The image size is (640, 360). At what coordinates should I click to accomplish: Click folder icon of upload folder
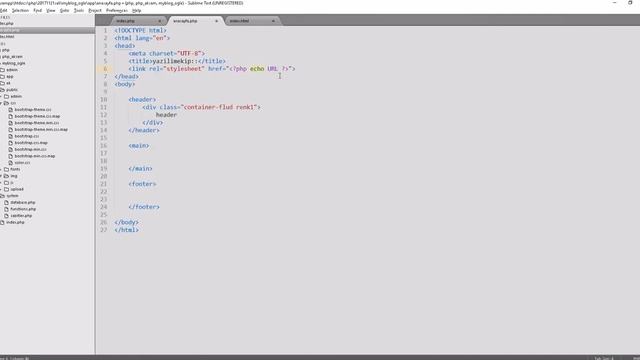(7, 189)
